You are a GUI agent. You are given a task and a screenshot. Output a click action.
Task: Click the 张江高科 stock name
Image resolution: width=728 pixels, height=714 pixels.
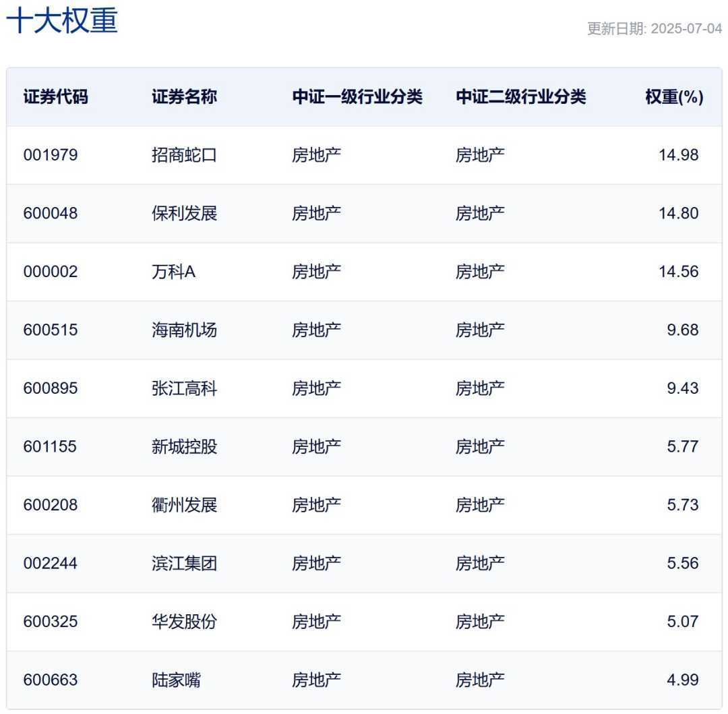click(185, 388)
